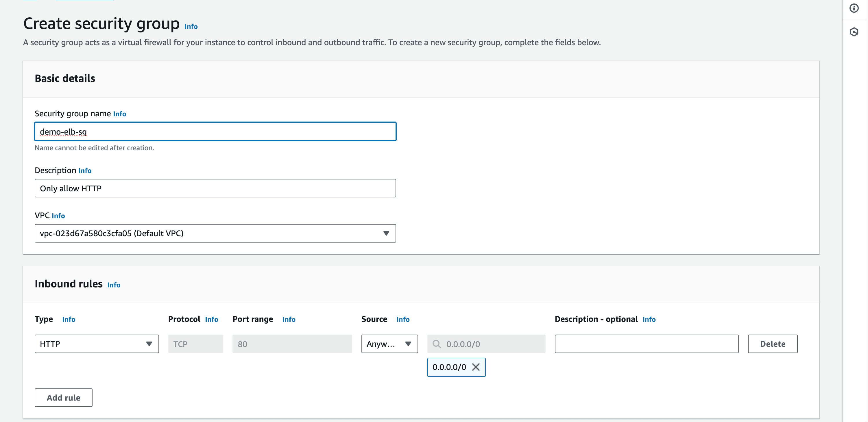868x422 pixels.
Task: Open Info link next to Protocol column
Action: (x=211, y=320)
